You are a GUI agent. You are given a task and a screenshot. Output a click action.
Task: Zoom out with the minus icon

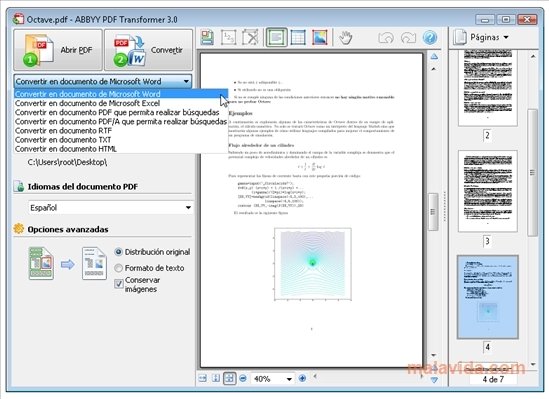pyautogui.click(x=243, y=378)
